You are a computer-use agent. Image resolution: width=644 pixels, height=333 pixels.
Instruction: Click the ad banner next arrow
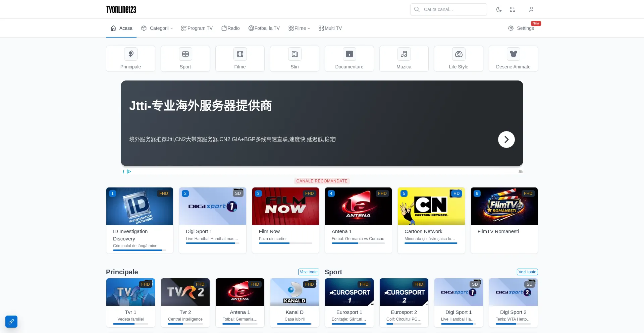click(506, 140)
